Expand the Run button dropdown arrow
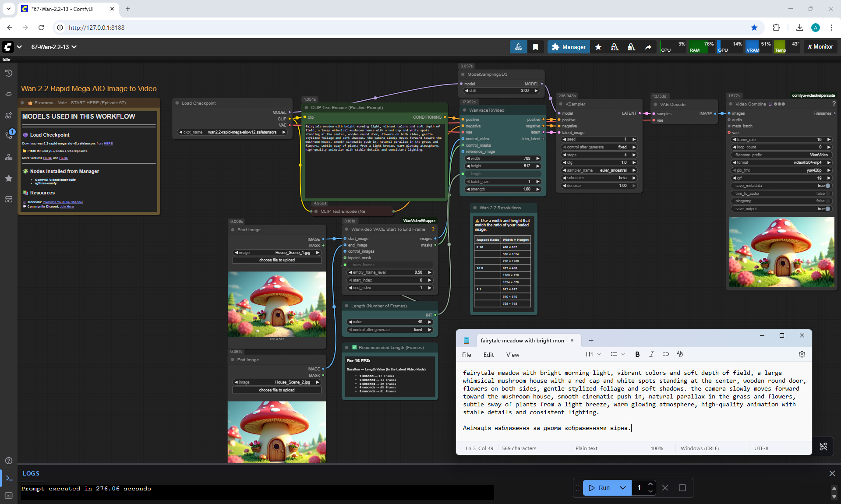The width and height of the screenshot is (841, 504). pos(622,488)
